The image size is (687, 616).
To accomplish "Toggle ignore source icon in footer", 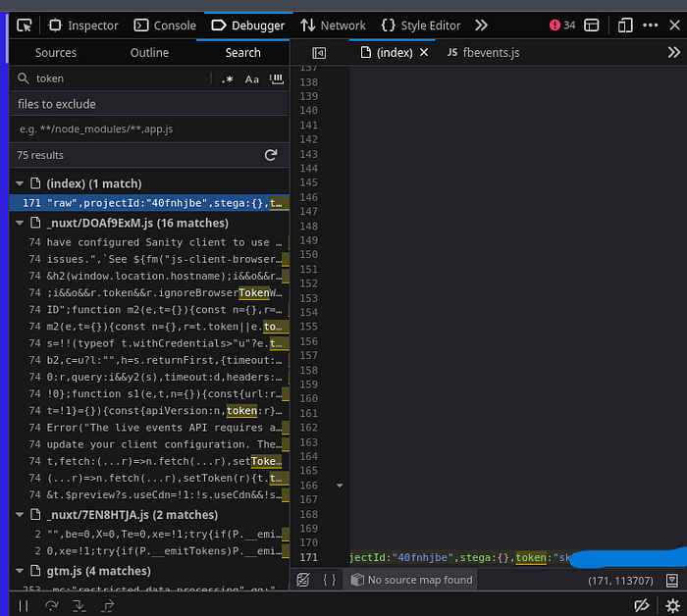I will tap(303, 580).
